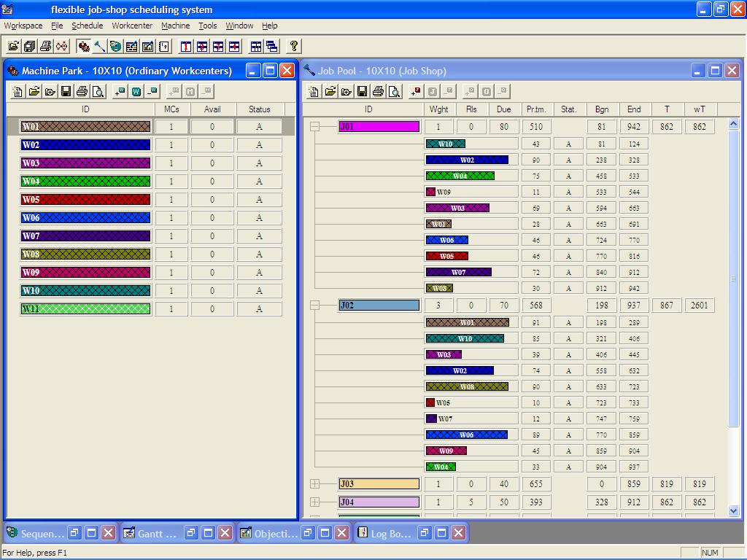Open the Workcenter menu
The image size is (747, 560).
point(132,26)
